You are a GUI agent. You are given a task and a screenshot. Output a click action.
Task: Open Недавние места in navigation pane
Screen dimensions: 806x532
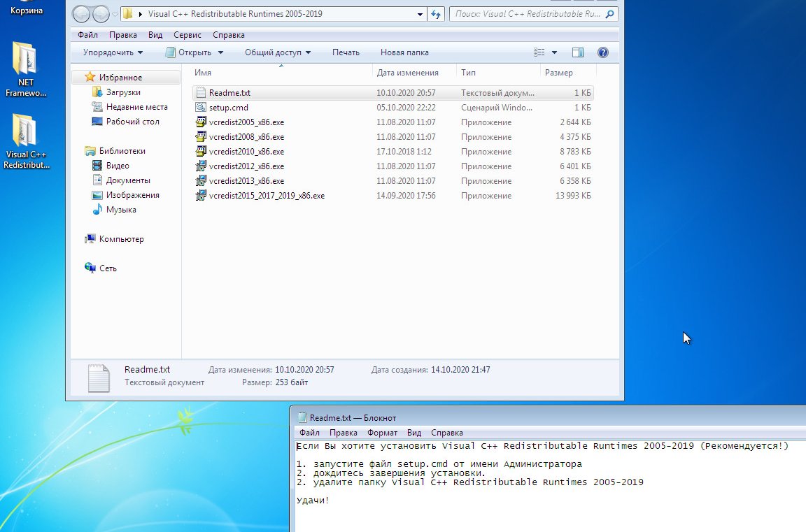click(136, 107)
